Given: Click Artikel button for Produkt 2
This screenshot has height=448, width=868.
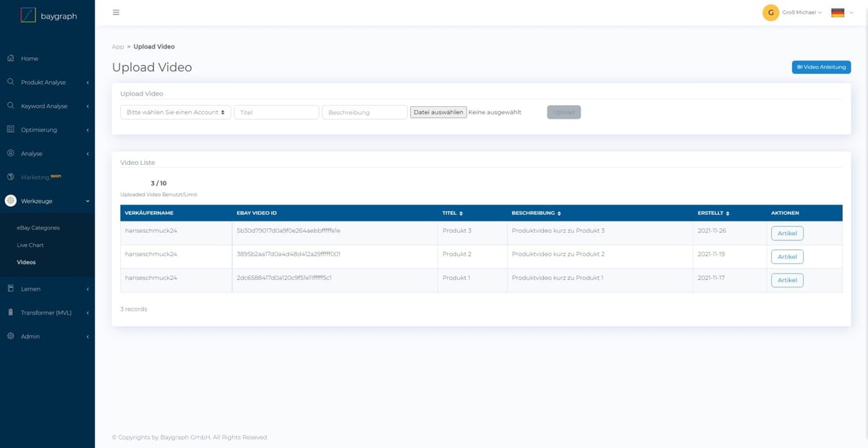Looking at the screenshot, I should point(787,257).
